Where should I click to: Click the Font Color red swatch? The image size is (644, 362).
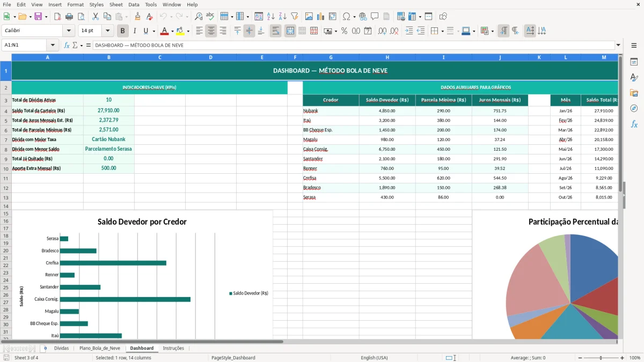pyautogui.click(x=165, y=31)
